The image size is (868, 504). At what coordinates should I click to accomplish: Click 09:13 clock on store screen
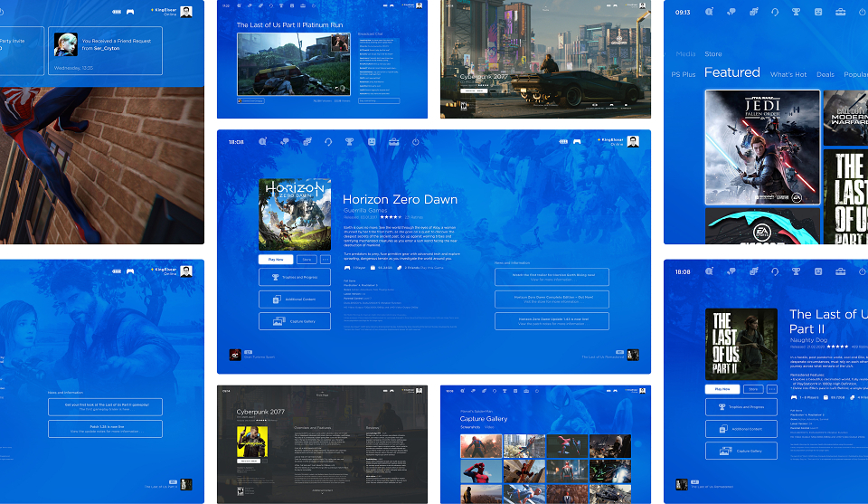(x=683, y=12)
